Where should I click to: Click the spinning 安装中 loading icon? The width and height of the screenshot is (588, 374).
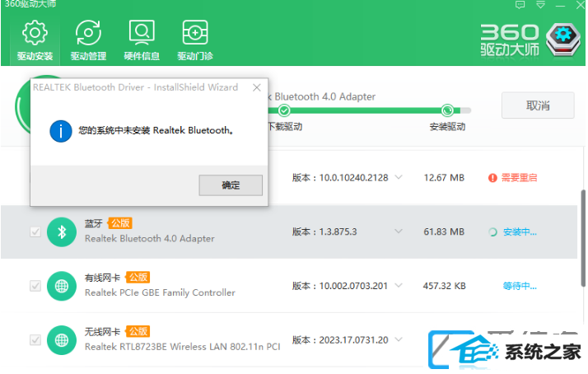[x=492, y=232]
